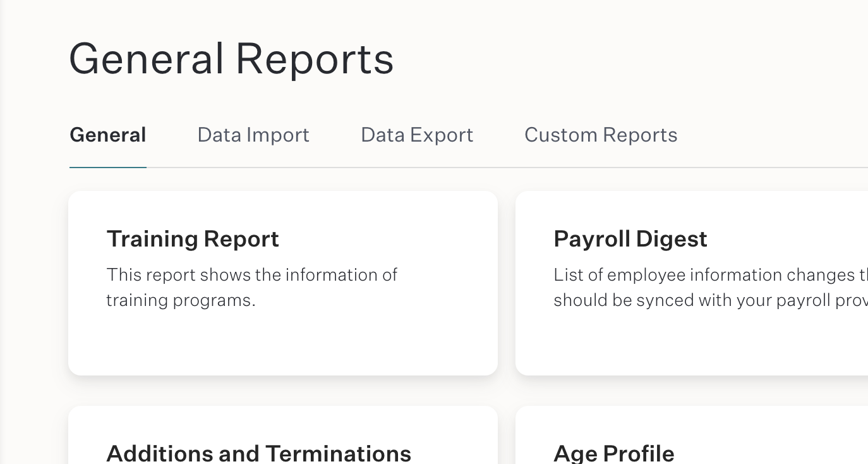
Task: Open the Age Profile report
Action: tap(692, 436)
